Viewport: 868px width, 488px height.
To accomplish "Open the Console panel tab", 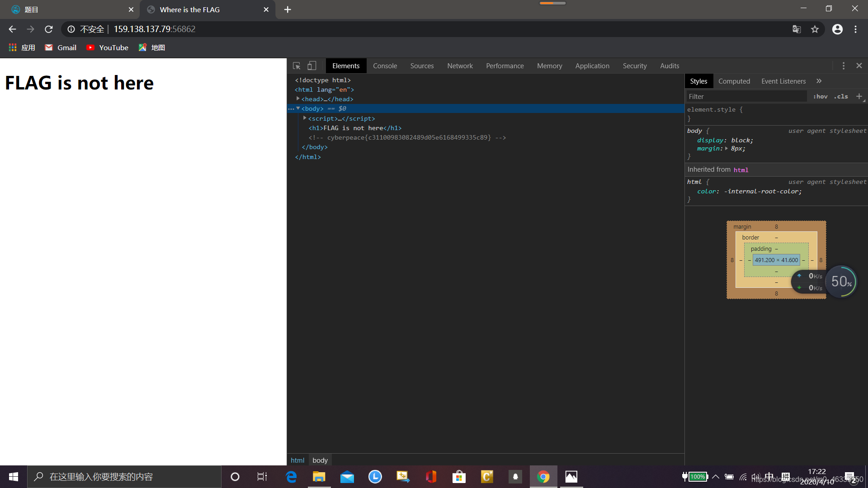I will (x=385, y=66).
